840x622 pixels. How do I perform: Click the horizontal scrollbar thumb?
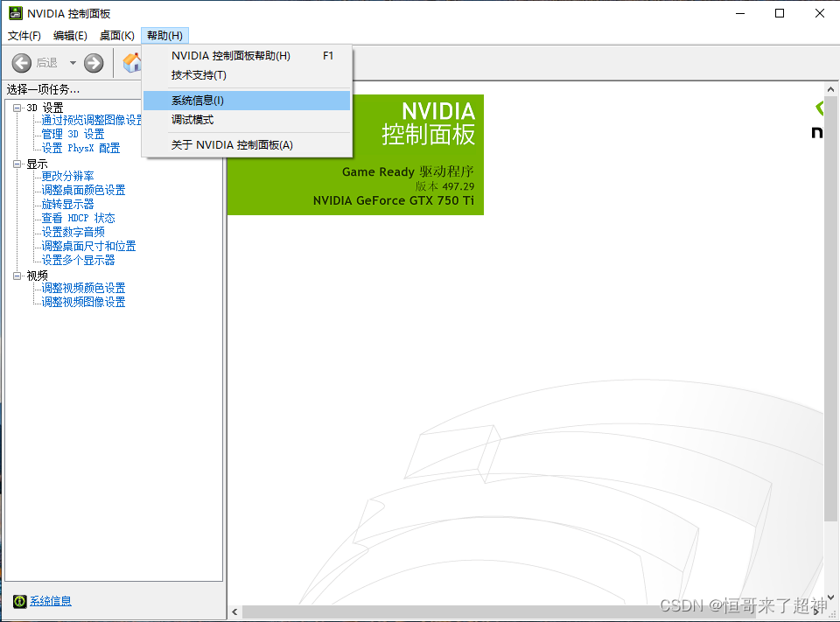(x=500, y=612)
